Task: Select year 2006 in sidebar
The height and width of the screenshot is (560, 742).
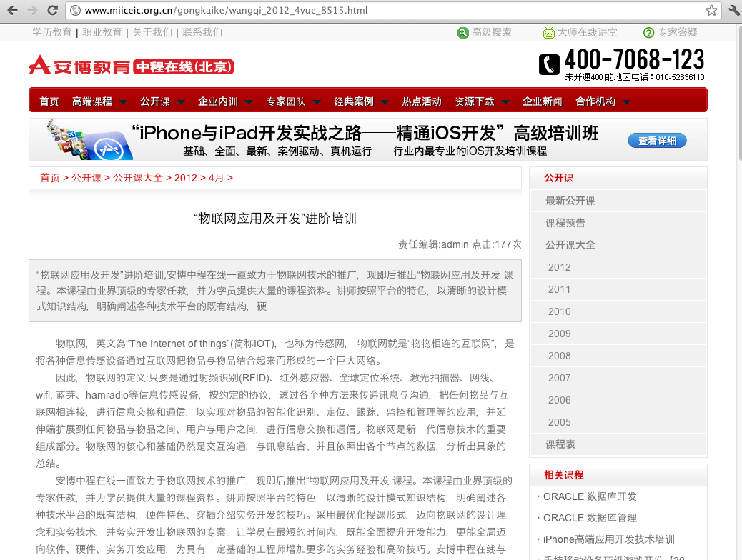Action: 559,400
